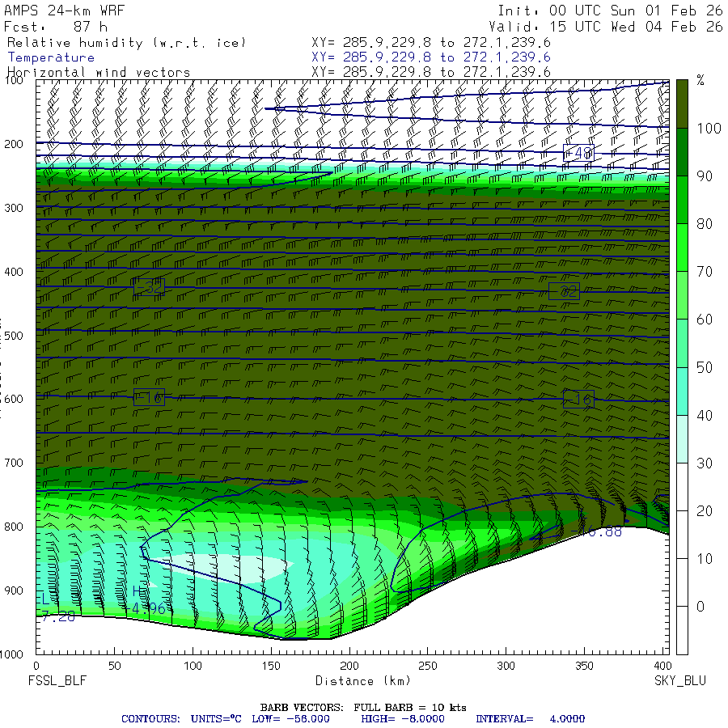The width and height of the screenshot is (728, 728).
Task: Click the 'CONTOURS: UNITS=°C' footer text
Action: click(x=181, y=719)
